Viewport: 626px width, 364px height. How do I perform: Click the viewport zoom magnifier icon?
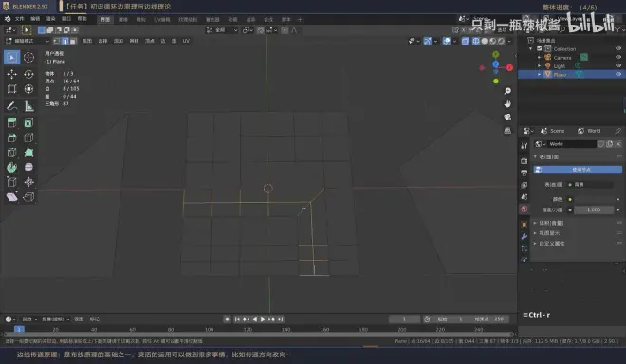507,91
